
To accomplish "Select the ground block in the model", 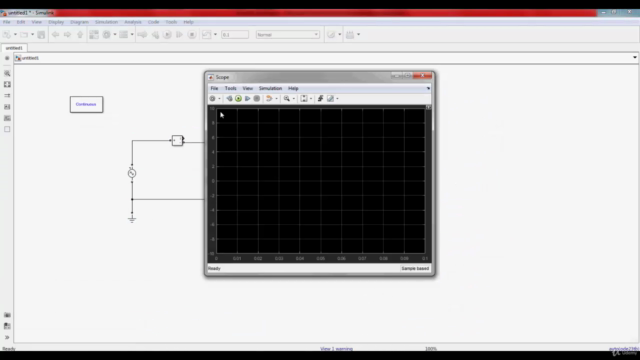I will point(132,219).
